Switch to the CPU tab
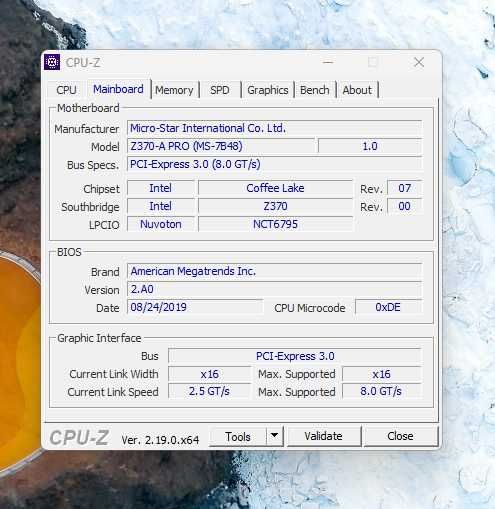495x509 pixels. 66,90
